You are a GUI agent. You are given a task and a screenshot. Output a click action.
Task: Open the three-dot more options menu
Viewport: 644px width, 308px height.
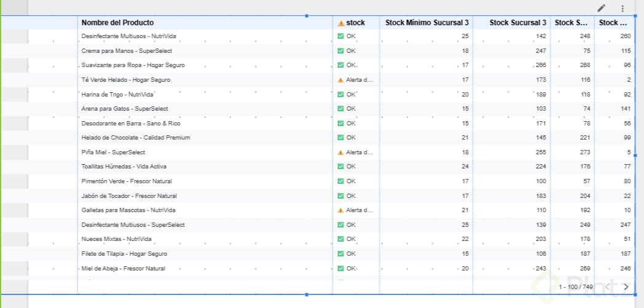coord(622,8)
